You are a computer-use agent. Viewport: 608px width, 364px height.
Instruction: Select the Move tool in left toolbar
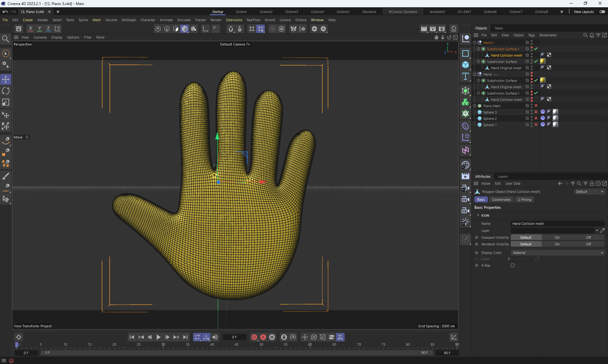6,79
